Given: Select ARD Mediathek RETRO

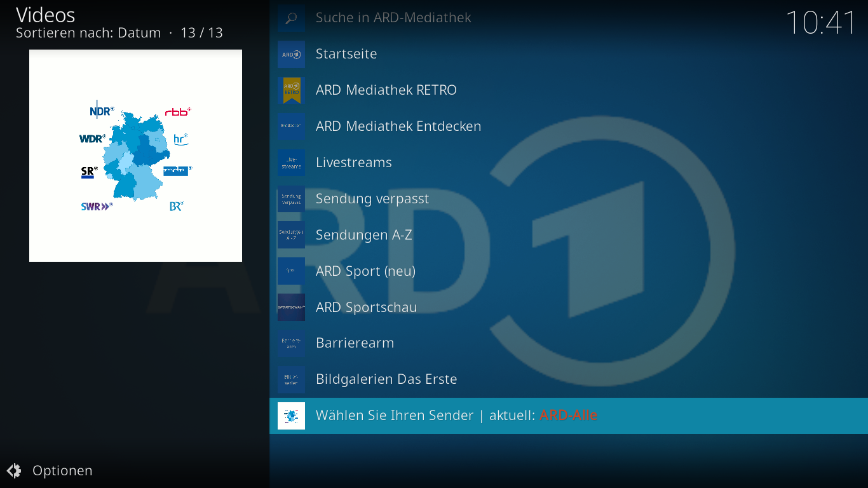Looking at the screenshot, I should point(569,90).
